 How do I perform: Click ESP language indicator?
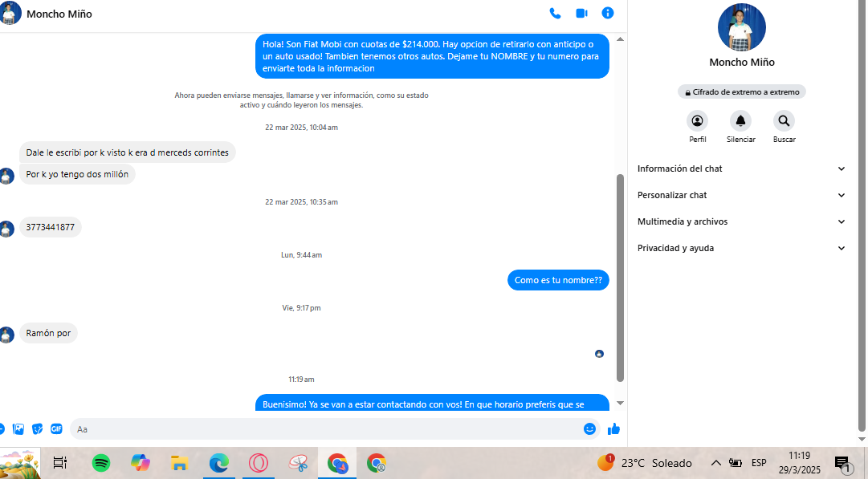(759, 463)
